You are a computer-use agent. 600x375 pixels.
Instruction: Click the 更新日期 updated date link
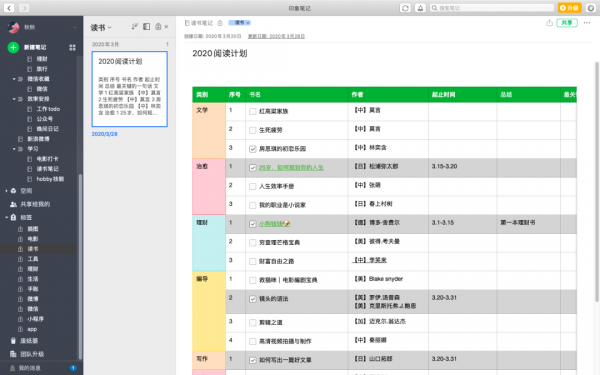(276, 36)
